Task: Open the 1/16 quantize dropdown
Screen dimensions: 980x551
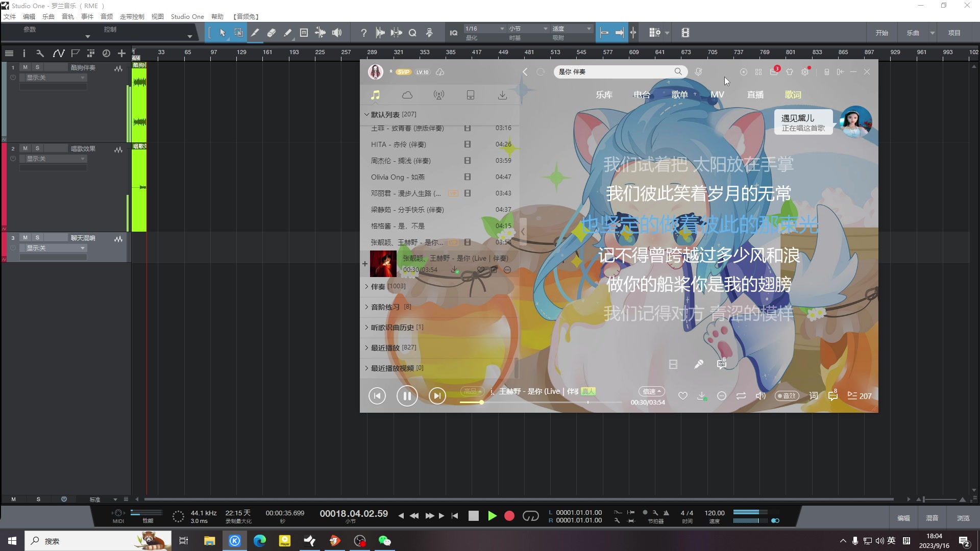Action: tap(485, 29)
